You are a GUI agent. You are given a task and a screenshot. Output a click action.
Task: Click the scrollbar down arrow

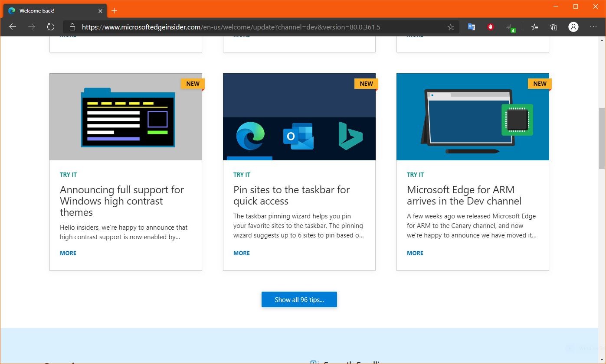[x=602, y=360]
